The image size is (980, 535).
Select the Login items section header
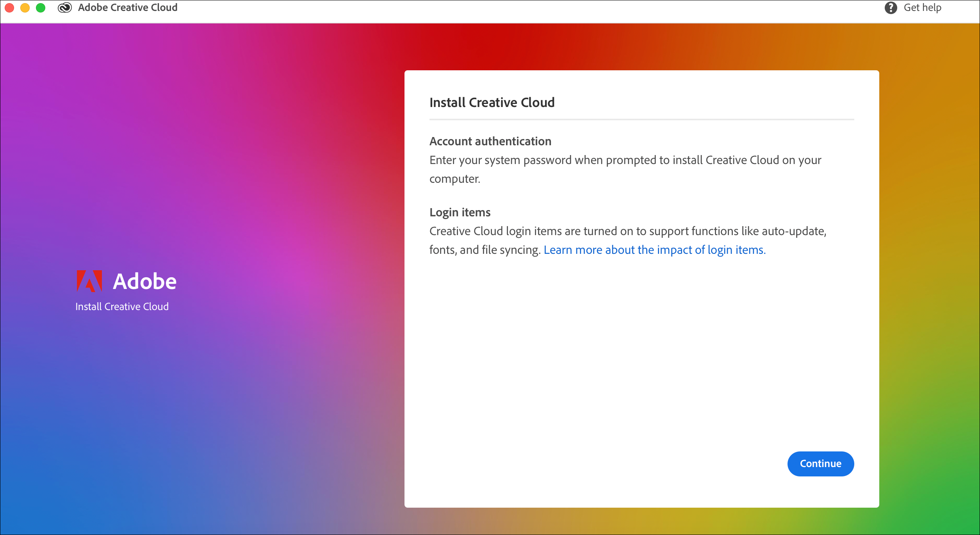pos(460,212)
